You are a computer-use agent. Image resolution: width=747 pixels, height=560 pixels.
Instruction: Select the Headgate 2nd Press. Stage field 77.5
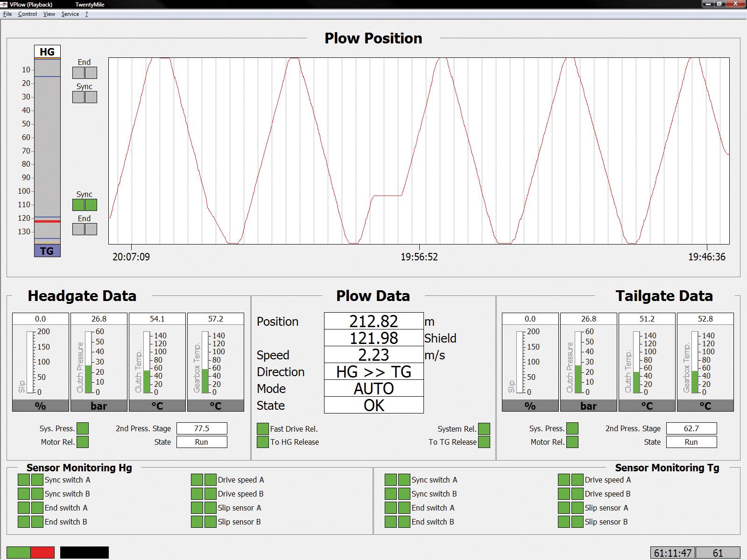coord(202,428)
